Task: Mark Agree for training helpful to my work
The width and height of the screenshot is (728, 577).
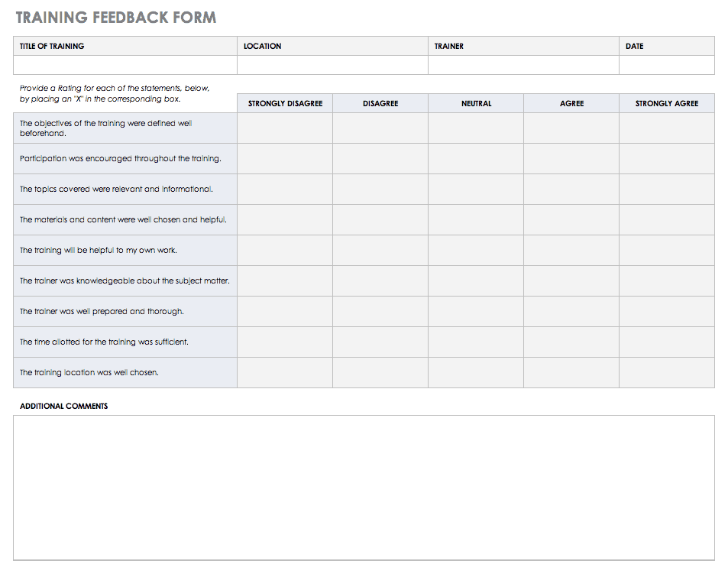Action: click(x=571, y=251)
